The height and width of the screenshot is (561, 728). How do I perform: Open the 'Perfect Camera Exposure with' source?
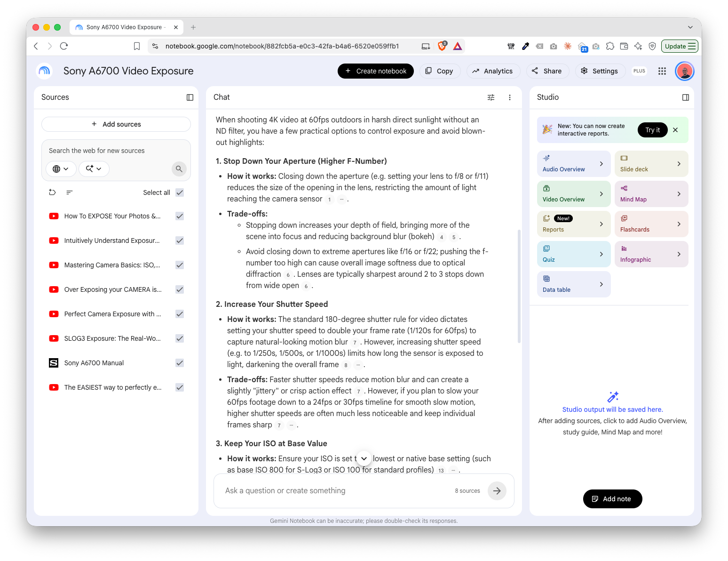coord(112,314)
